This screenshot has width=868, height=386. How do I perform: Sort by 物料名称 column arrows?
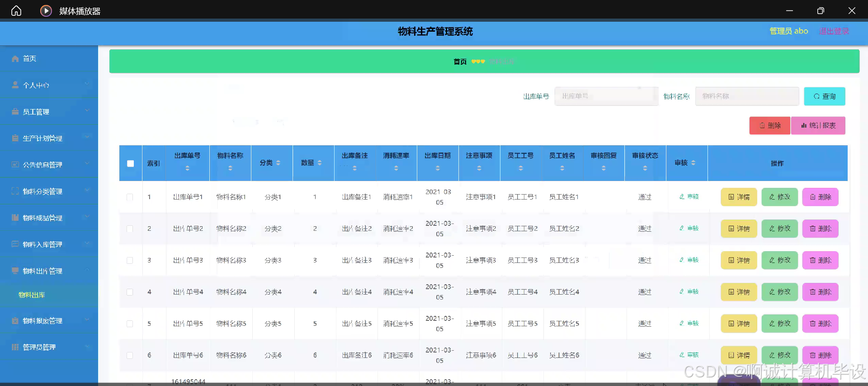tap(230, 168)
